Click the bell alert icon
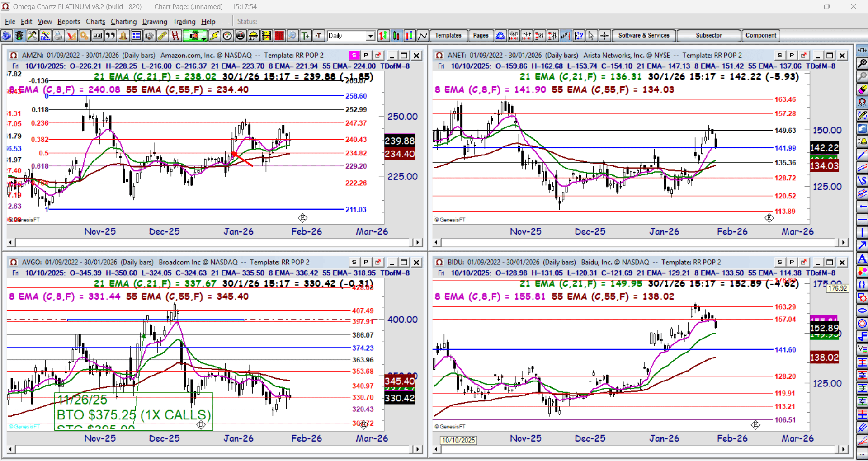The height and width of the screenshot is (461, 868). click(x=123, y=36)
